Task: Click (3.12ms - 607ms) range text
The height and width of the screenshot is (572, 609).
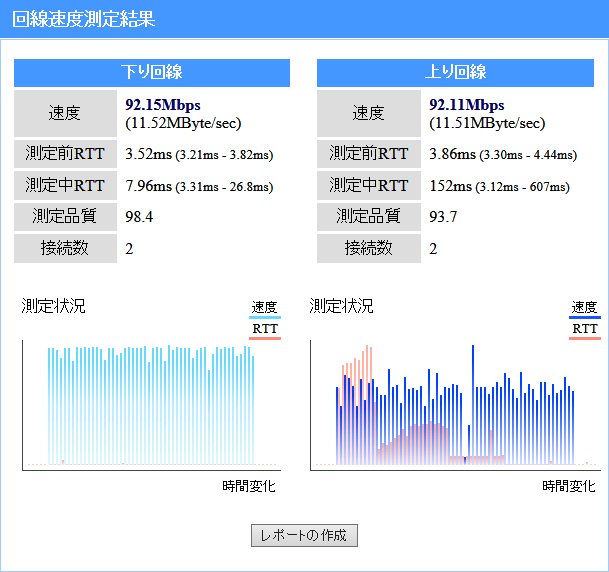Action: coord(522,187)
